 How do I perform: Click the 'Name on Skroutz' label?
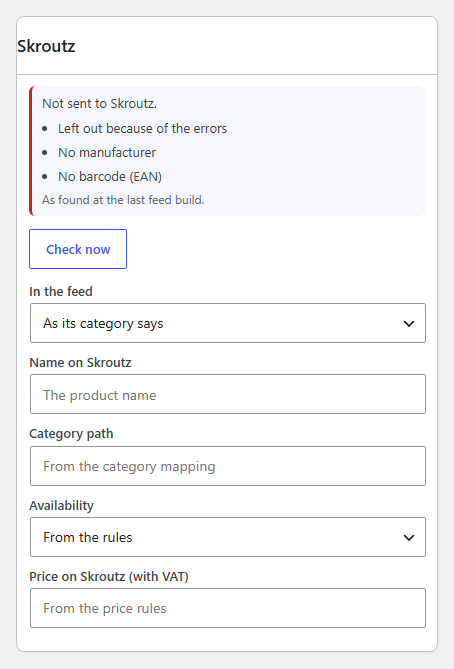click(x=80, y=362)
